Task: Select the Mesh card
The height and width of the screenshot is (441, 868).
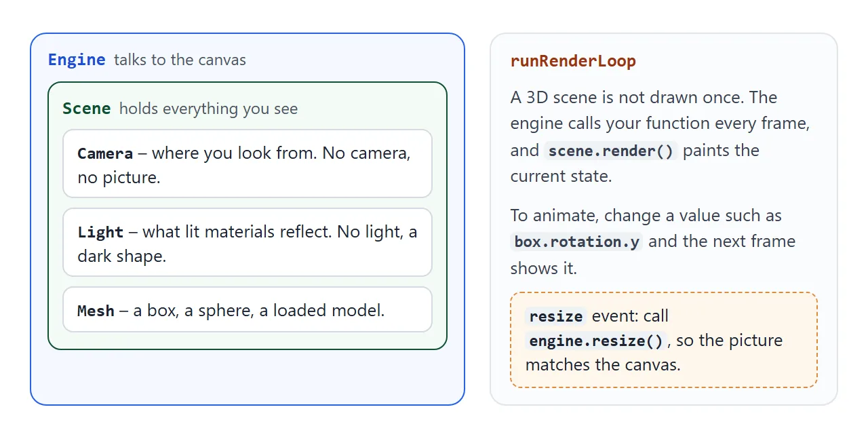Action: (x=248, y=309)
